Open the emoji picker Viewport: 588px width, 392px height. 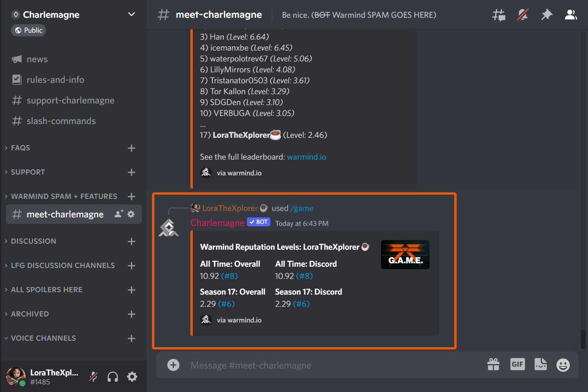563,365
